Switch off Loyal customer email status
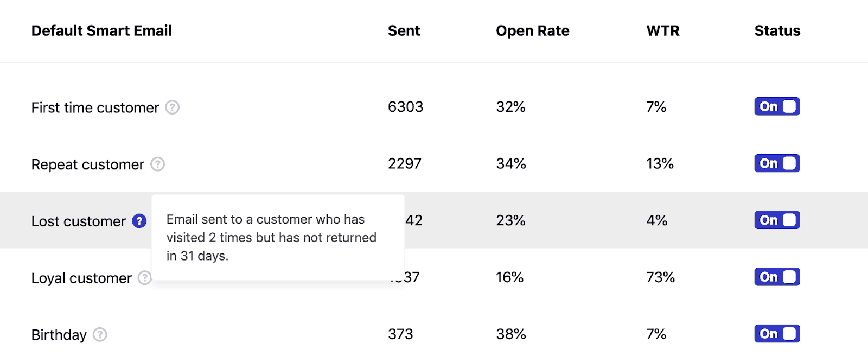Screen dimensions: 868x362 777,277
